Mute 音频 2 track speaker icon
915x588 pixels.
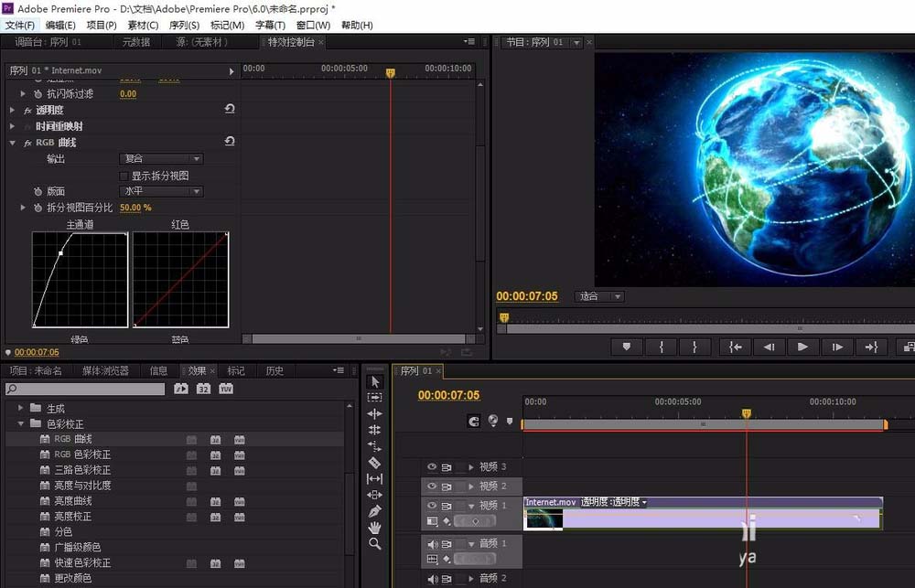[432, 579]
